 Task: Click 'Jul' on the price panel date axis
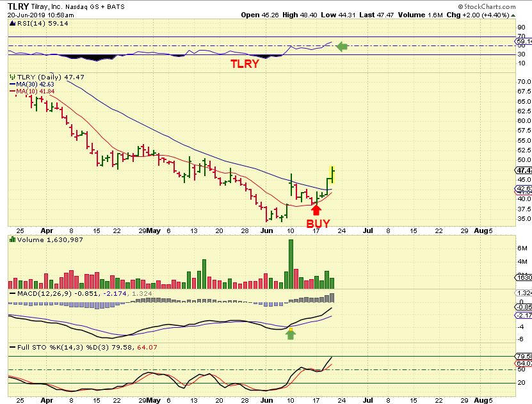click(x=367, y=230)
